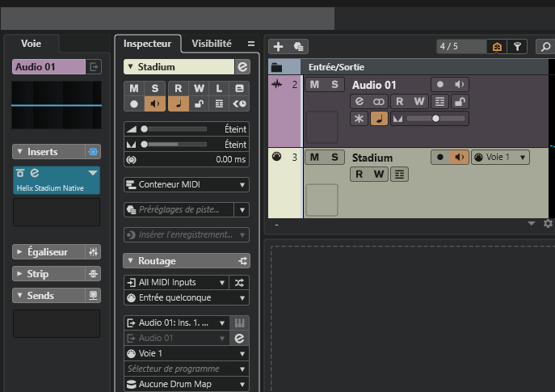Toggle inspector Write automation W button

pyautogui.click(x=199, y=88)
